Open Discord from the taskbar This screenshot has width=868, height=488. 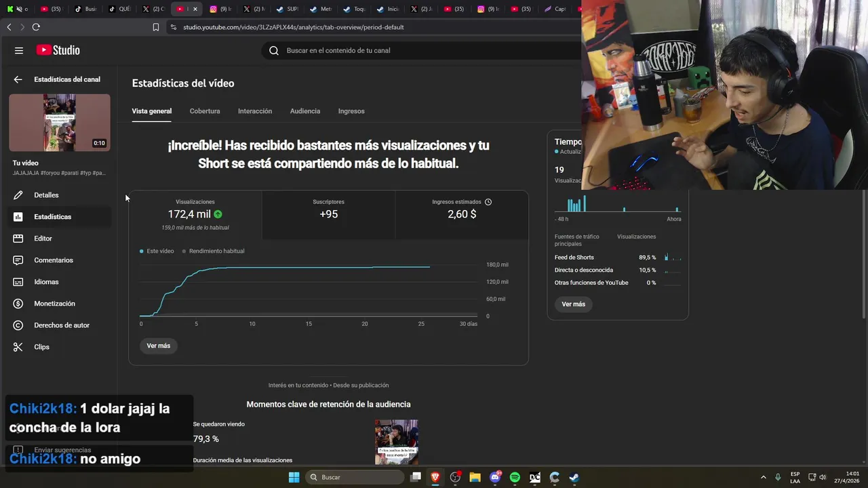pyautogui.click(x=495, y=477)
